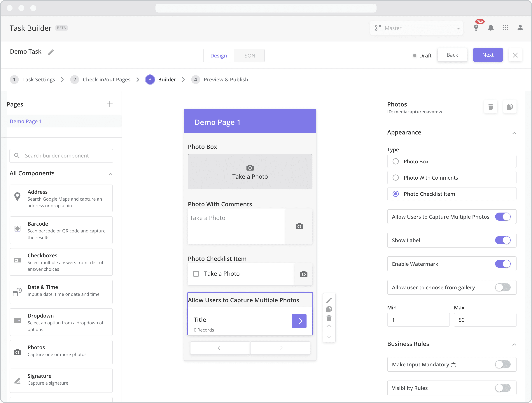Click the previous page left arrow button
Screen dimensions: 532x403
[220, 348]
